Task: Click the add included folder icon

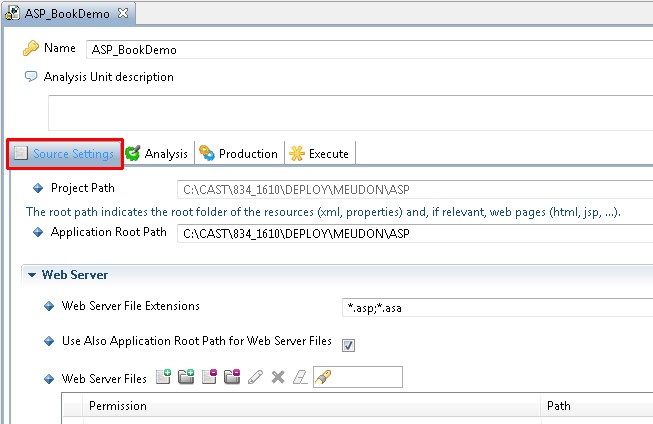Action: point(186,377)
